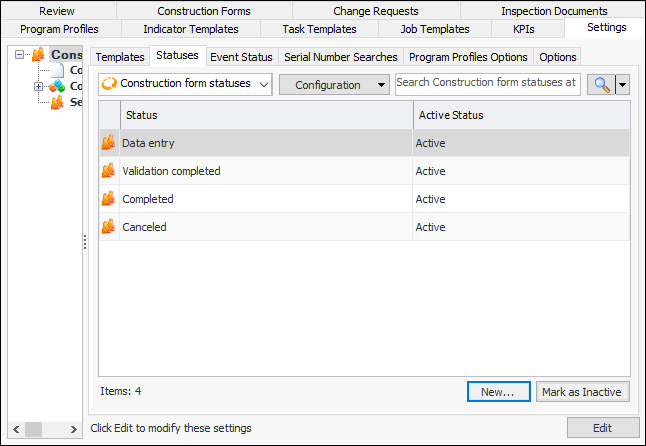Click the blank document tree icon
646x446 pixels.
[x=57, y=70]
